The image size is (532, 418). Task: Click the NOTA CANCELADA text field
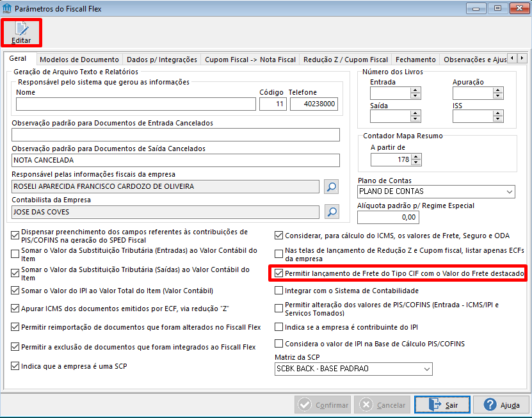click(x=175, y=161)
